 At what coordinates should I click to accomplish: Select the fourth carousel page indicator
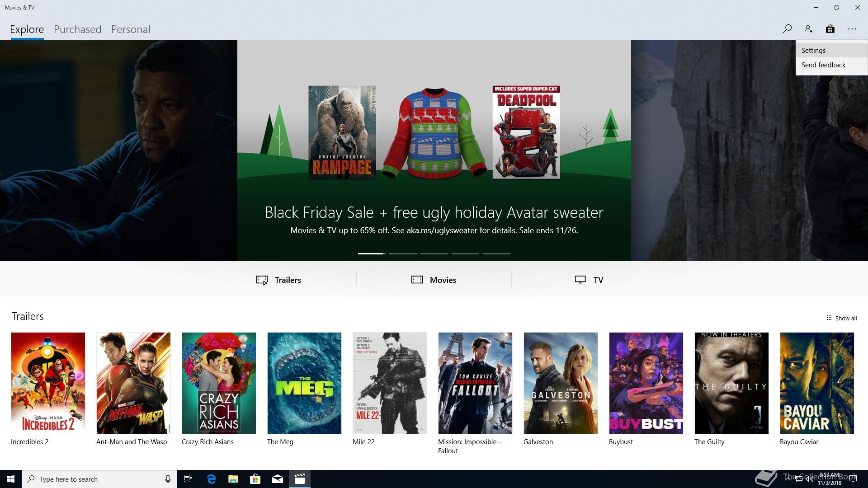coord(465,253)
